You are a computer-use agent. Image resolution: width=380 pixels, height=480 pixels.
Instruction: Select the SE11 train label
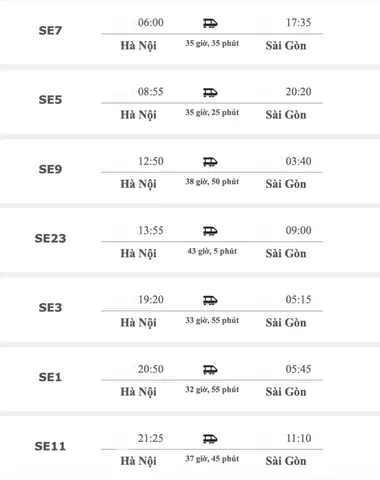50,446
